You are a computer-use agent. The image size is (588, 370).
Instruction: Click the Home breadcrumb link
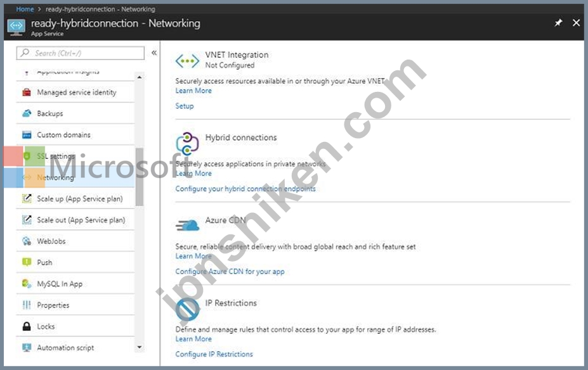pos(25,9)
